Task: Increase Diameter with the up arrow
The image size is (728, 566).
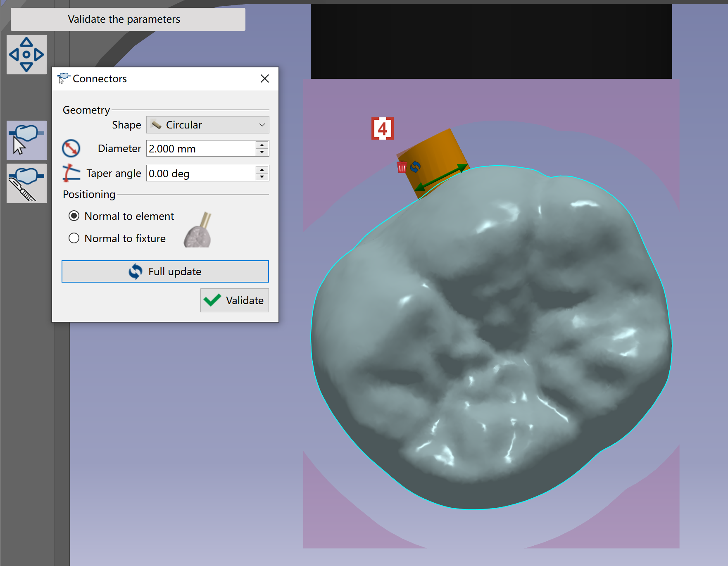Action: (262, 145)
